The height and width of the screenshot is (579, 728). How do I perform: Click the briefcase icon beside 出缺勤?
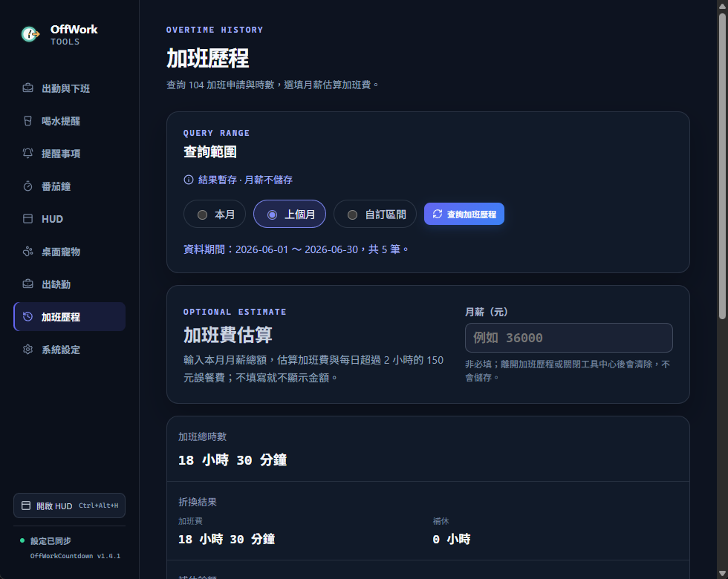(x=28, y=284)
